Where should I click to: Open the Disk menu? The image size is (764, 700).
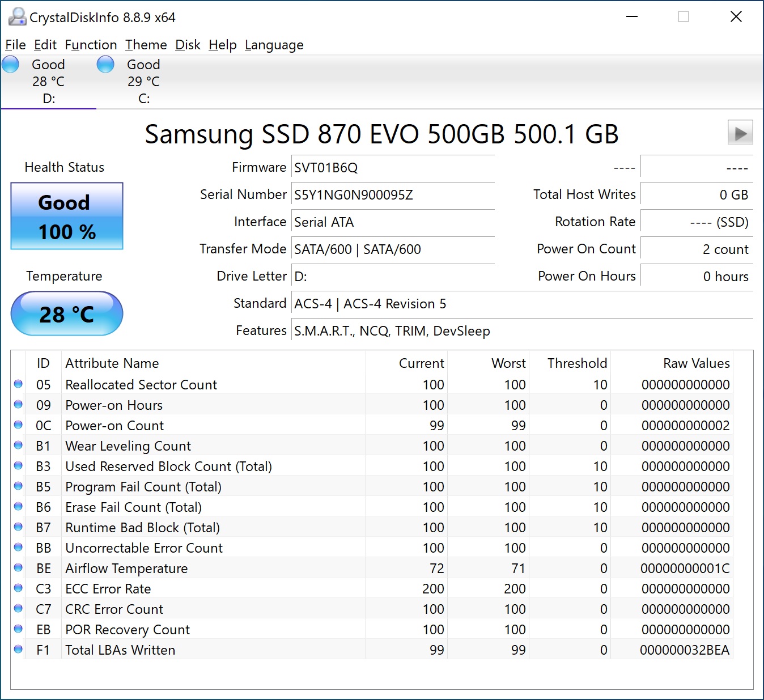click(x=188, y=45)
